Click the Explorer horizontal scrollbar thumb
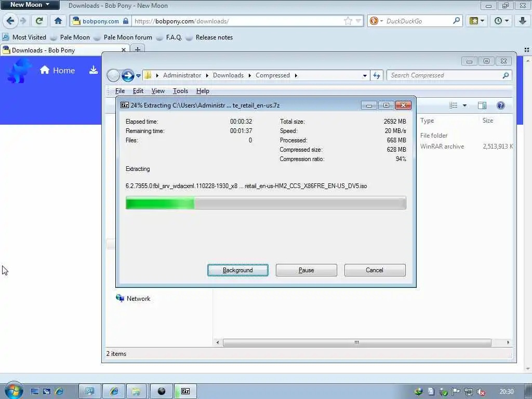The width and height of the screenshot is (532, 399). tap(356, 342)
